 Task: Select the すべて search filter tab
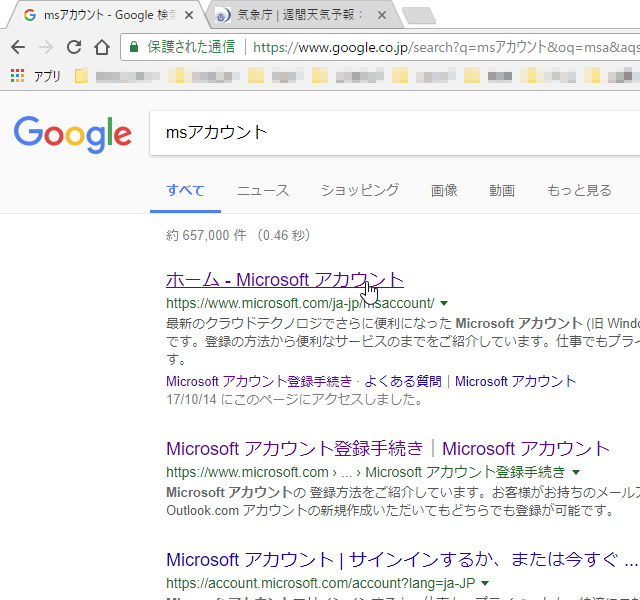pyautogui.click(x=185, y=191)
